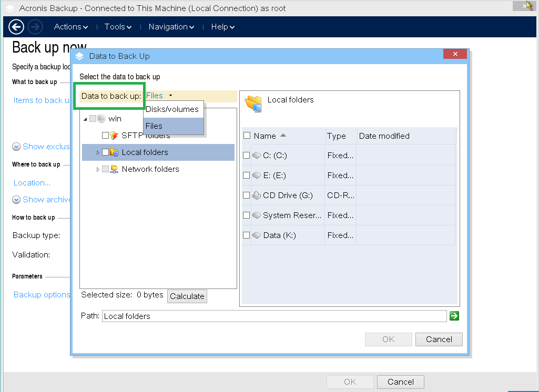
Task: Click the Show archive link text
Action: [x=46, y=200]
